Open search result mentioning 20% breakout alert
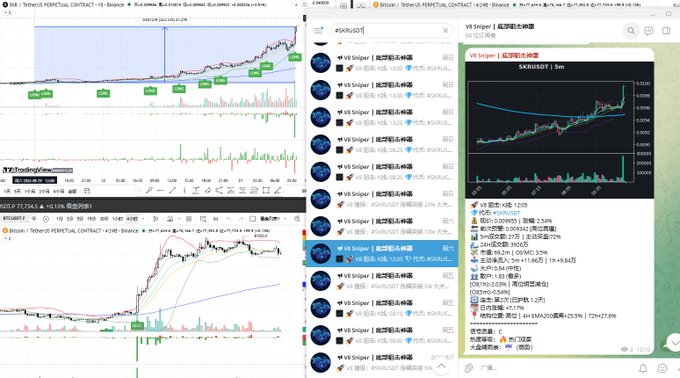The image size is (680, 378). [x=382, y=199]
